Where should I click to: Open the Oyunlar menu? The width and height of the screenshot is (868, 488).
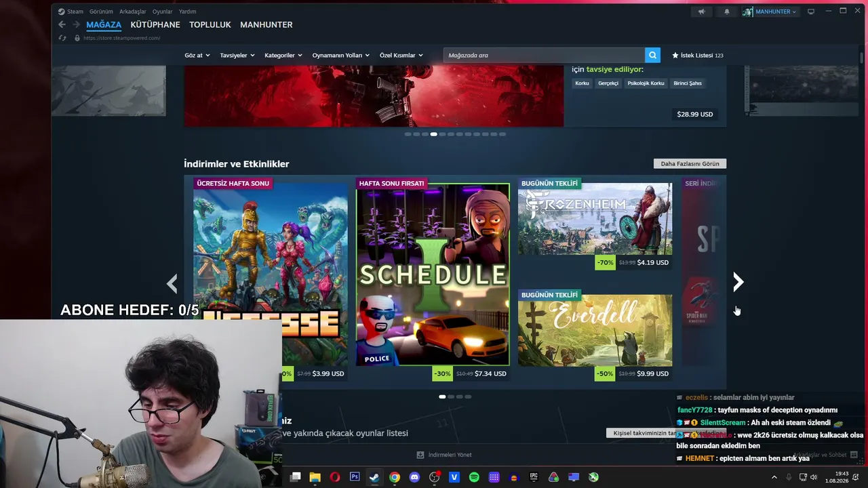click(162, 12)
